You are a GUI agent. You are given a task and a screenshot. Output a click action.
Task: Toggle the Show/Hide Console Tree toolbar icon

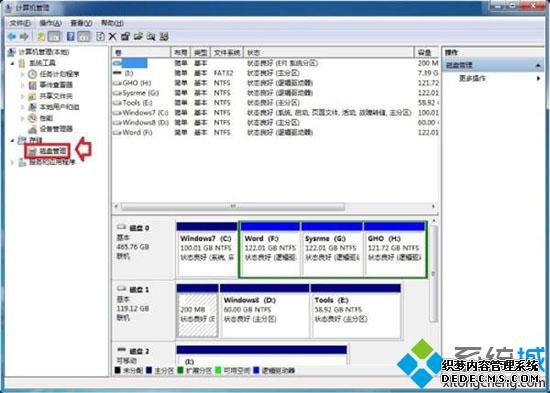pyautogui.click(x=54, y=36)
